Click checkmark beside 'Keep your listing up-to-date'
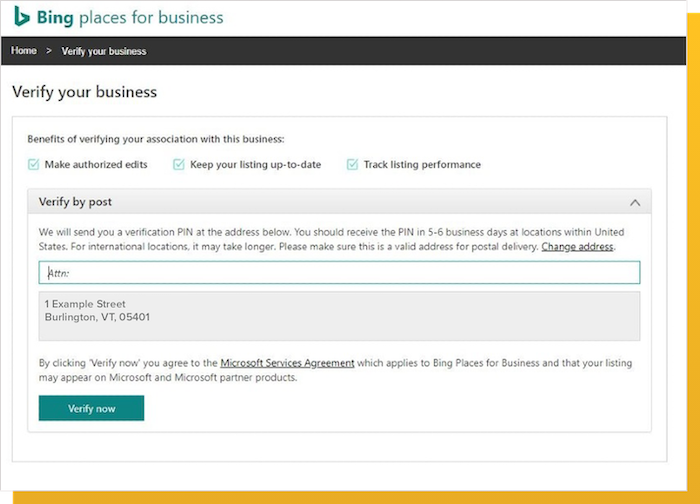The width and height of the screenshot is (700, 504). click(x=179, y=164)
